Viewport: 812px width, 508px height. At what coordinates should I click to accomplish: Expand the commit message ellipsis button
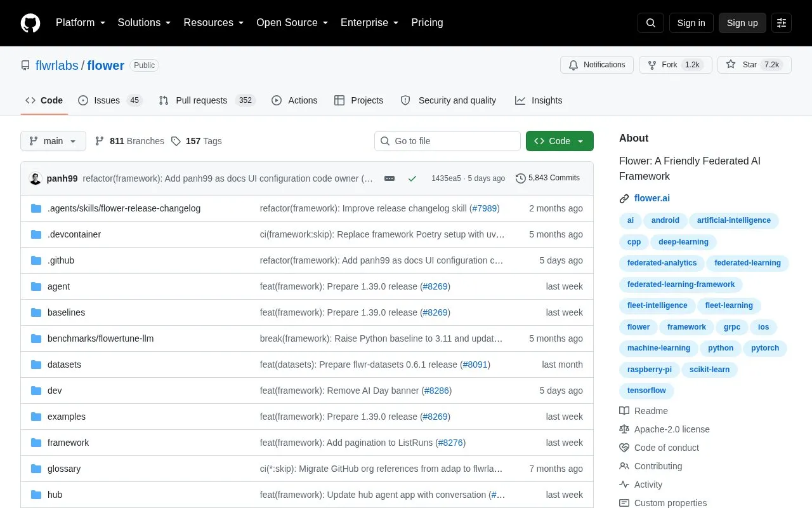390,178
